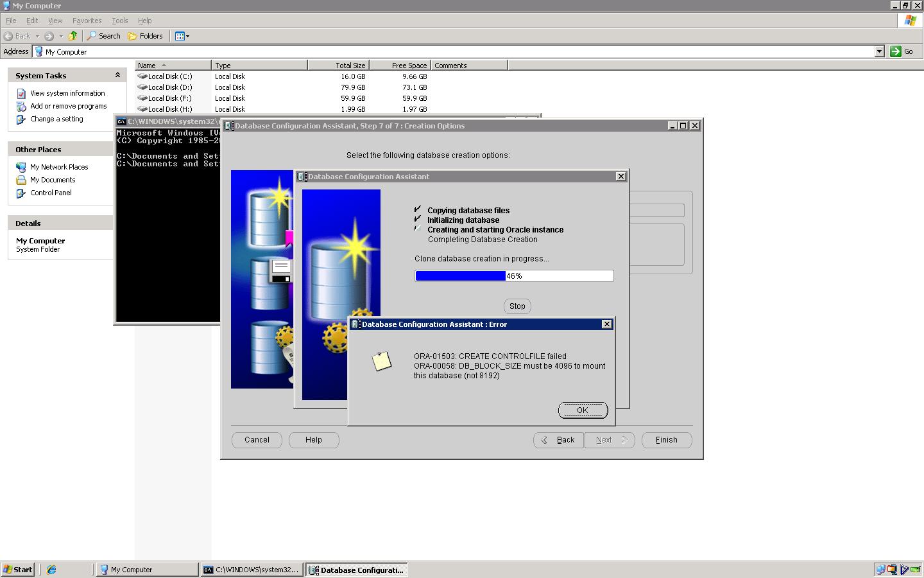Click the Up folder icon in toolbar
The height and width of the screenshot is (578, 924).
73,36
